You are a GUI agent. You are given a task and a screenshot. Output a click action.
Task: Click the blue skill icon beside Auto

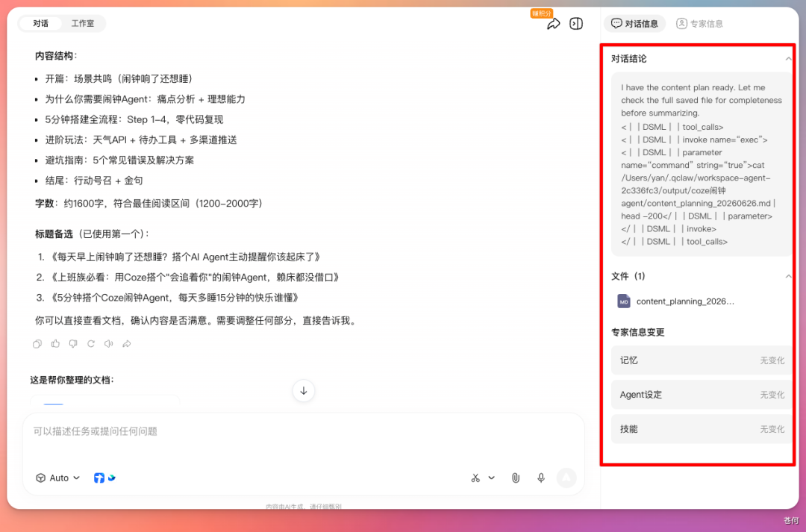99,478
